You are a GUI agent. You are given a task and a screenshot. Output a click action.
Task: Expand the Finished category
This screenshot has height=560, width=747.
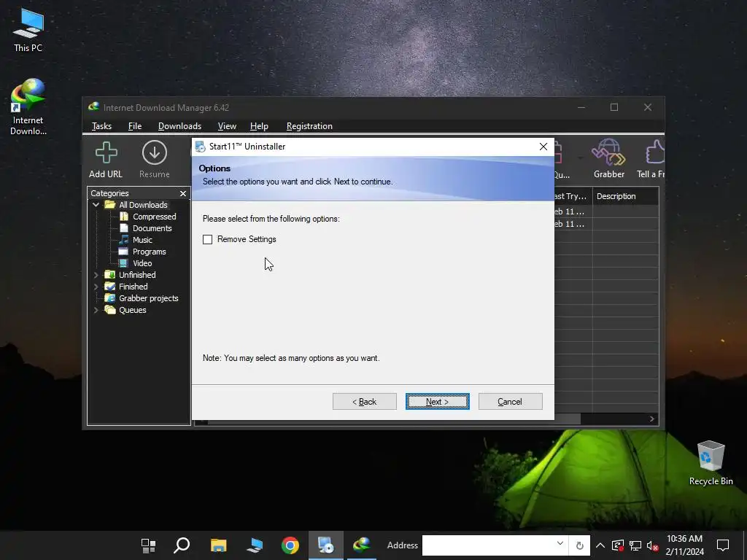(96, 287)
